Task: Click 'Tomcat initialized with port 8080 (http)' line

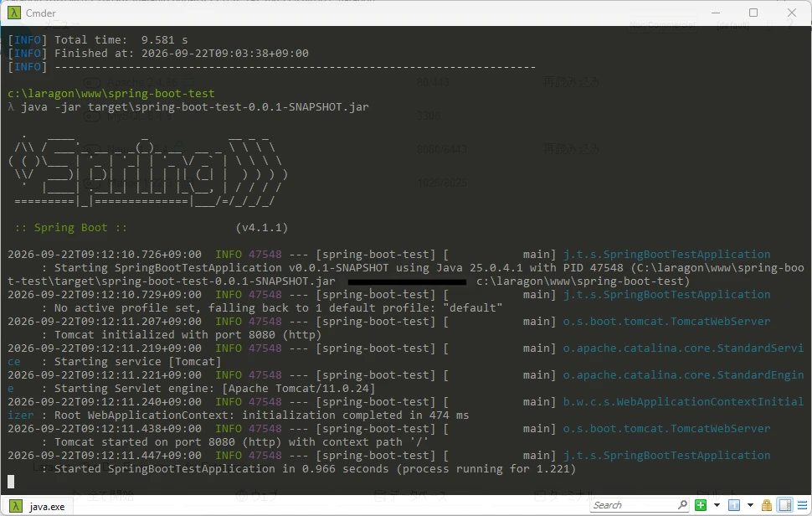Action: pyautogui.click(x=188, y=335)
